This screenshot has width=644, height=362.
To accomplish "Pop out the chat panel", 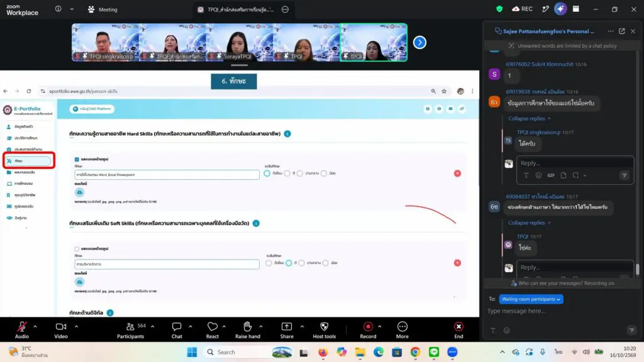I will click(622, 31).
